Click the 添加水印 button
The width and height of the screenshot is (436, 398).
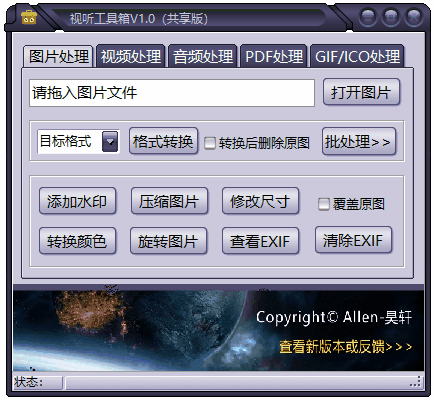click(77, 201)
